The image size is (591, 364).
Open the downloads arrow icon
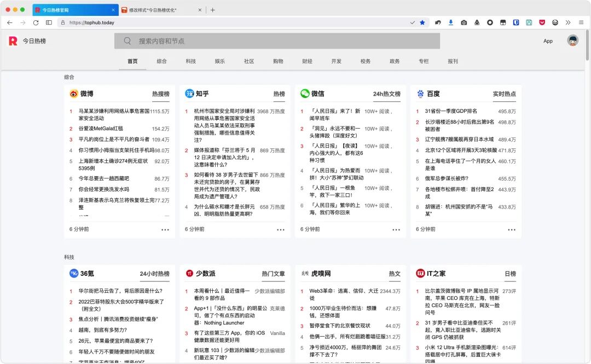[x=451, y=22]
